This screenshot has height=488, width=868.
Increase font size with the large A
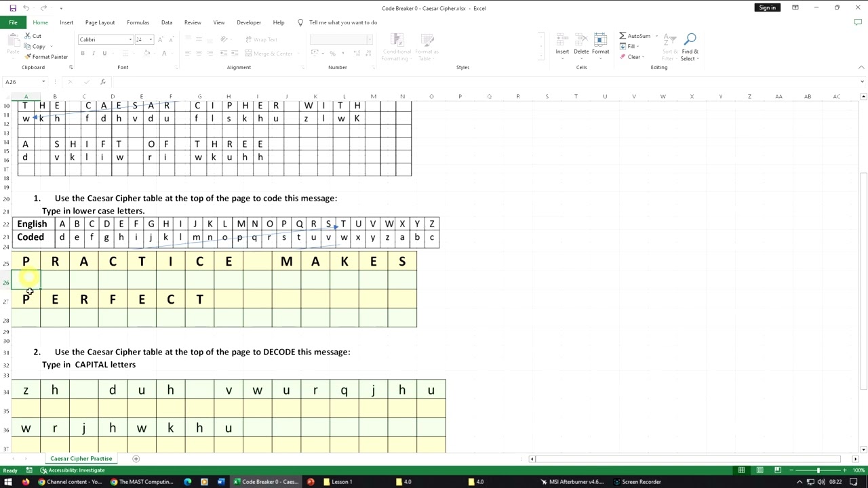pyautogui.click(x=161, y=39)
